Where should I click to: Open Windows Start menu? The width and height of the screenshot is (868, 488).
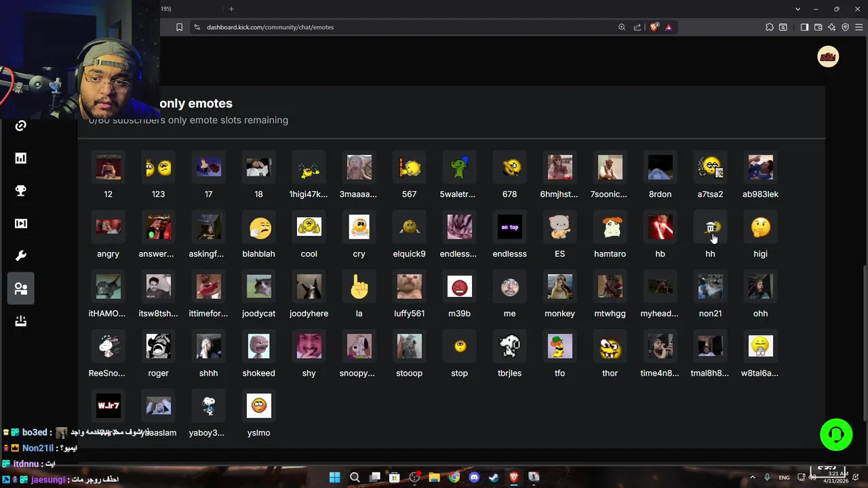tap(334, 477)
